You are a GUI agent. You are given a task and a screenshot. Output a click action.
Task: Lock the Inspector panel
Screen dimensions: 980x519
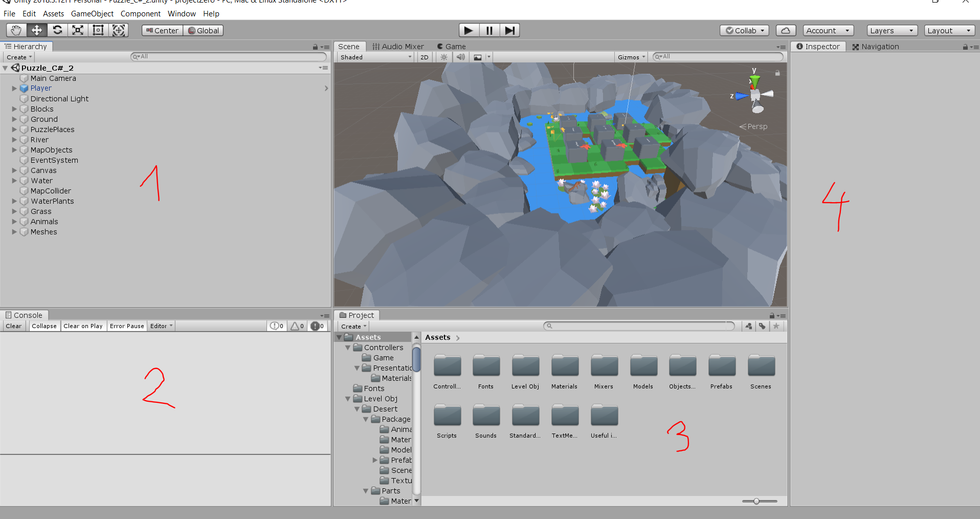click(x=965, y=47)
